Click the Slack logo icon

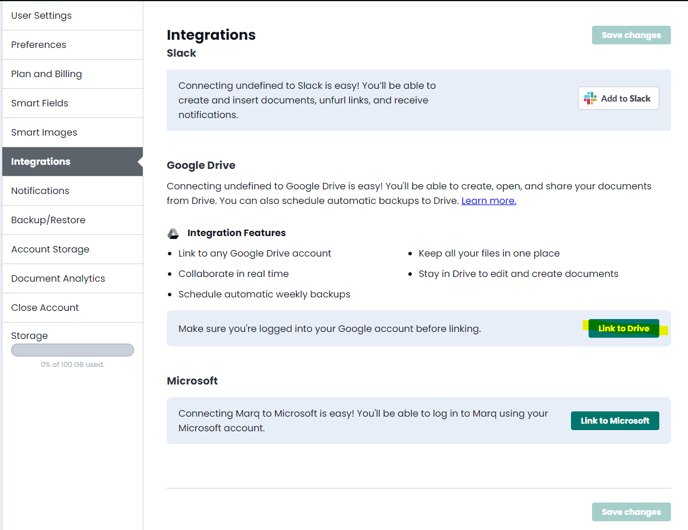pos(590,98)
